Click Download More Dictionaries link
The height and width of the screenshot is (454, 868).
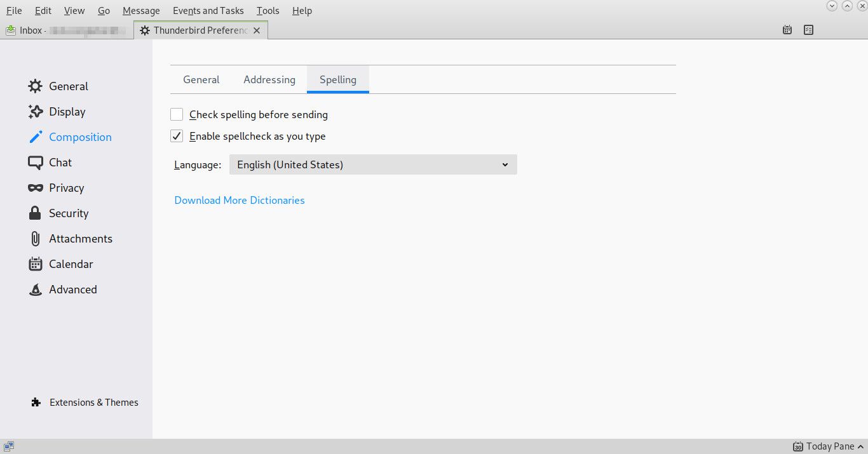240,200
